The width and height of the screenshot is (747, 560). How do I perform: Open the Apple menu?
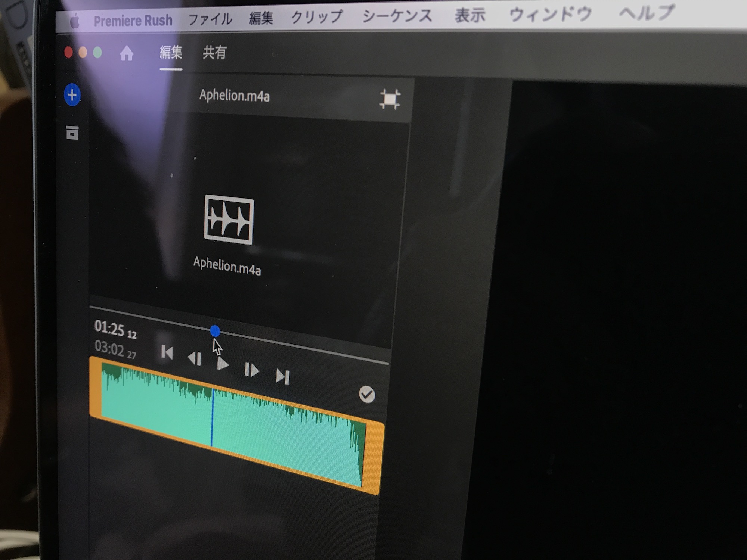tap(75, 22)
